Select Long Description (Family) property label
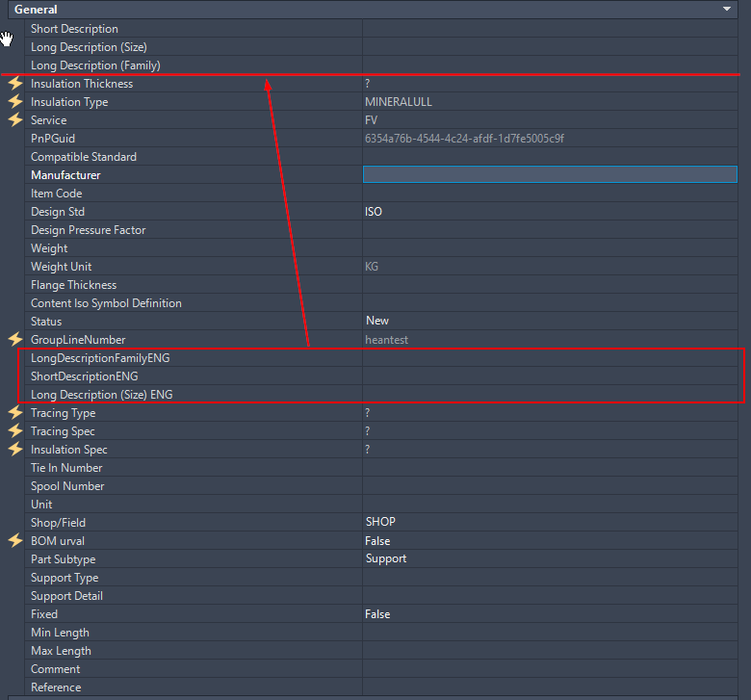This screenshot has width=751, height=700. (95, 65)
